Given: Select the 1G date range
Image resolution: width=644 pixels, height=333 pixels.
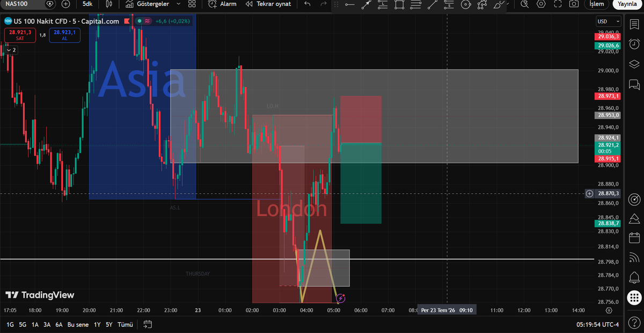Looking at the screenshot, I should (x=10, y=324).
